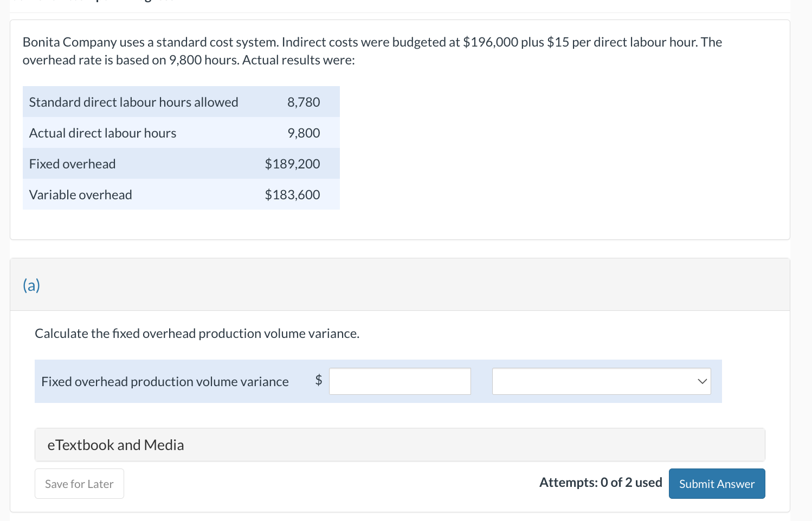This screenshot has width=812, height=521.
Task: Click the $183,600 variable overhead figure
Action: click(x=293, y=194)
